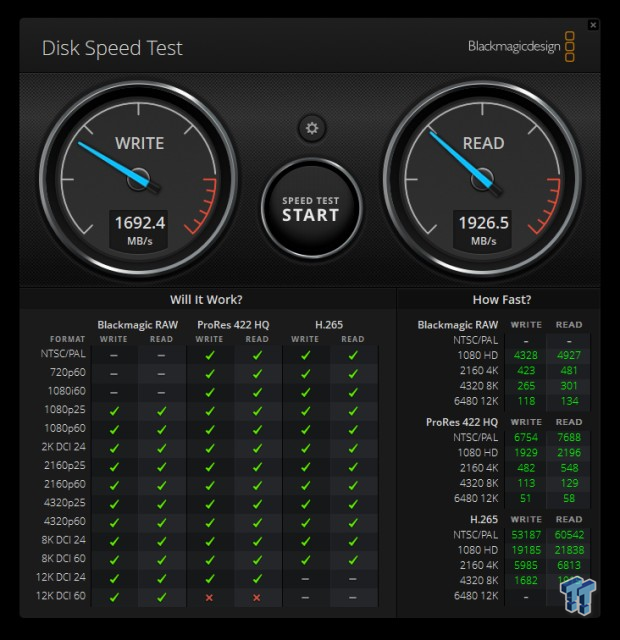Click the 2160p25 format row label
The height and width of the screenshot is (640, 620).
click(65, 465)
